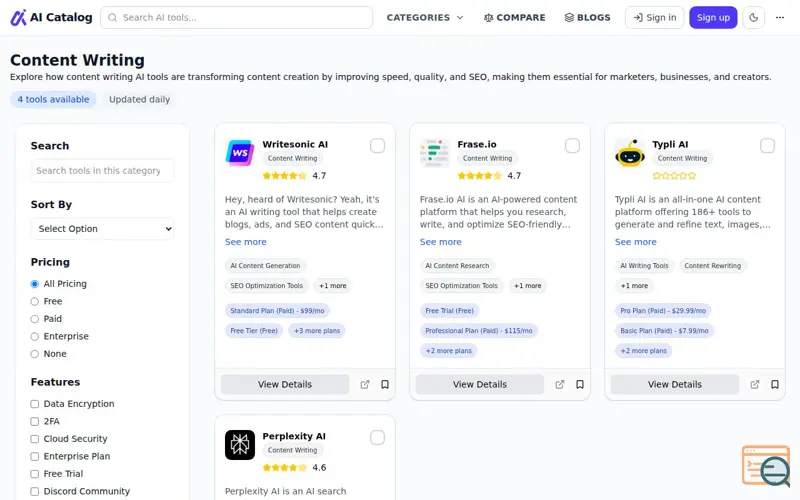800x500 pixels.
Task: Focus the Search AI tools field
Action: tap(236, 17)
